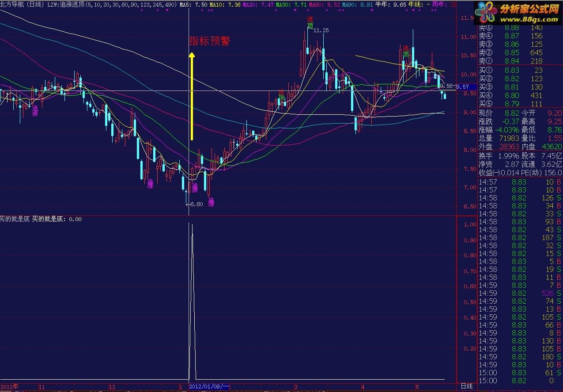Screen dimensions: 563x392
Task: Select the 买① 8.83 bid row
Action: click(511, 70)
